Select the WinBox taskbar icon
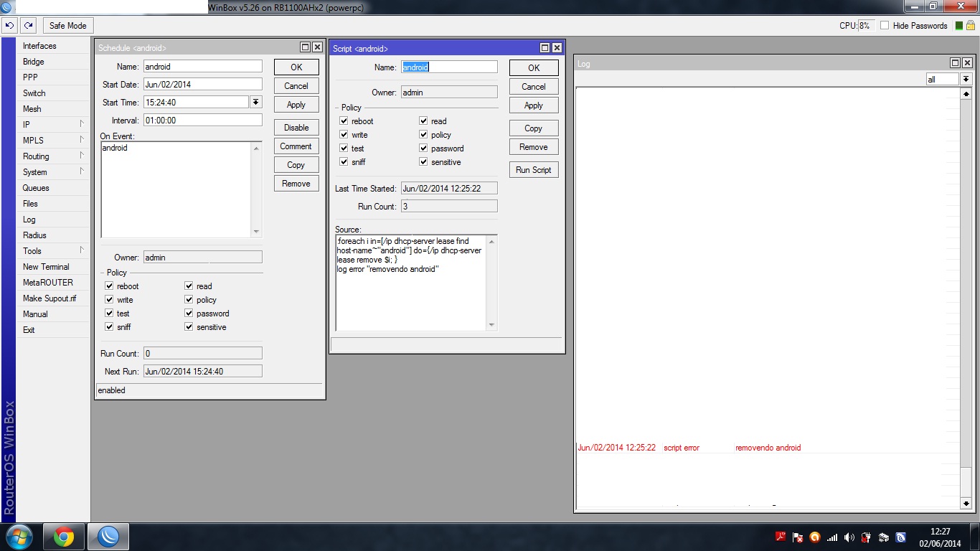The image size is (980, 551). [x=108, y=537]
